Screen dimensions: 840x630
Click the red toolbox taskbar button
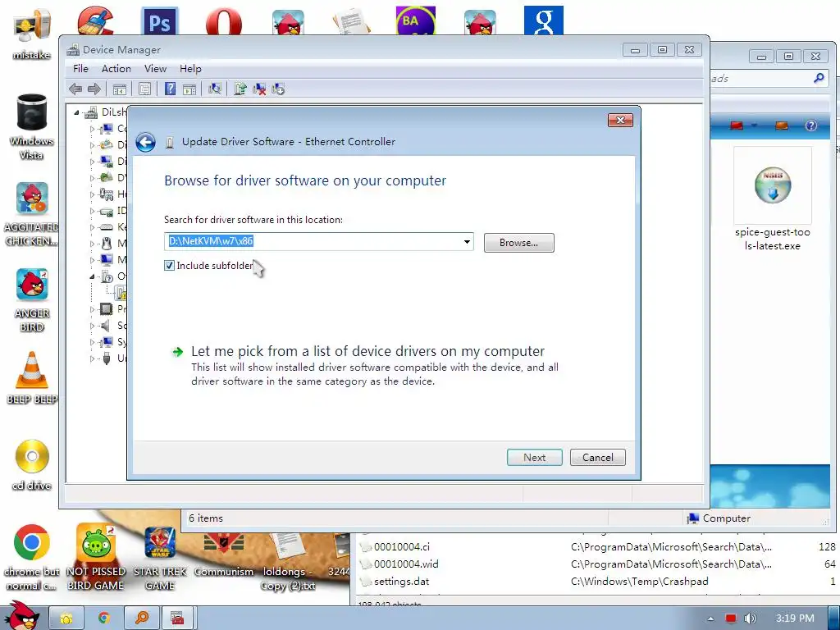177,619
